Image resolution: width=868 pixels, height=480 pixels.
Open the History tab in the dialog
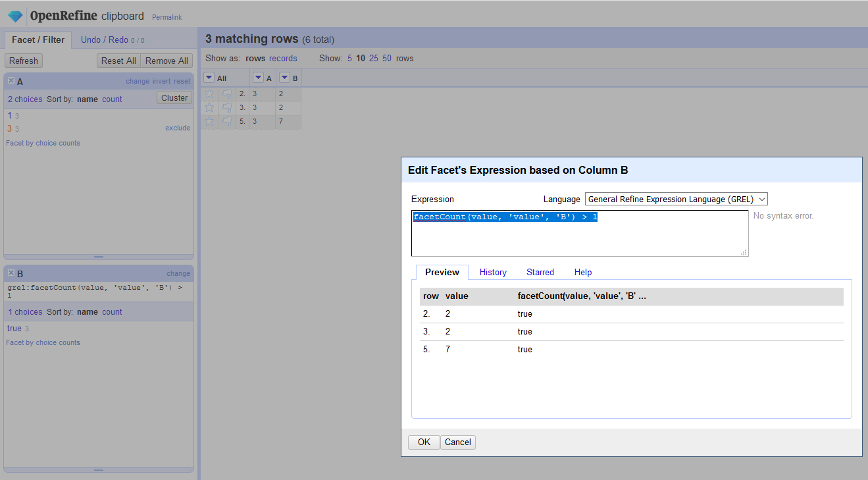(493, 272)
